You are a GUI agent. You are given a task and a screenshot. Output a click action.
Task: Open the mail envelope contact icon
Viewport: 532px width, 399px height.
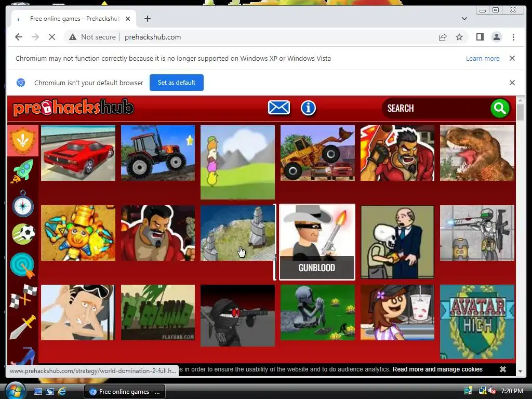[x=279, y=108]
